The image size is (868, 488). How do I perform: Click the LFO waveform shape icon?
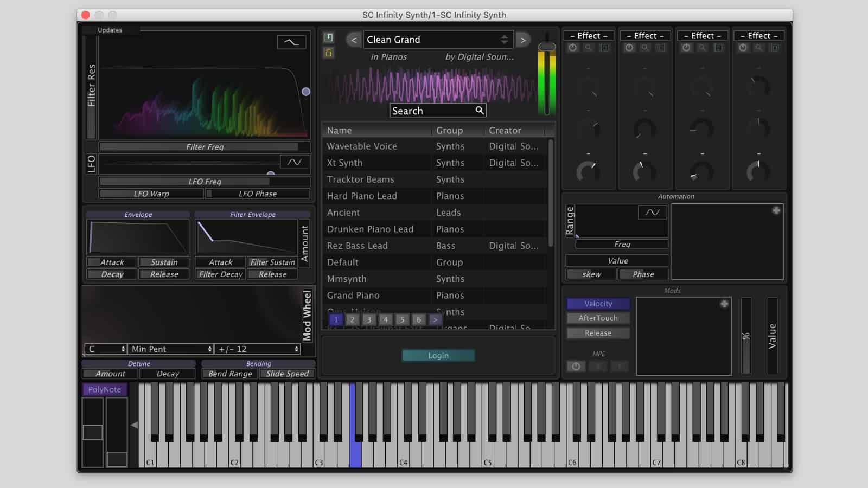(x=293, y=162)
